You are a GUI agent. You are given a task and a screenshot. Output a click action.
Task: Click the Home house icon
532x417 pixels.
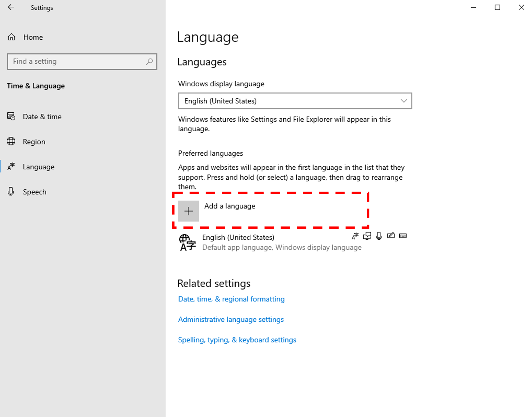(x=11, y=37)
